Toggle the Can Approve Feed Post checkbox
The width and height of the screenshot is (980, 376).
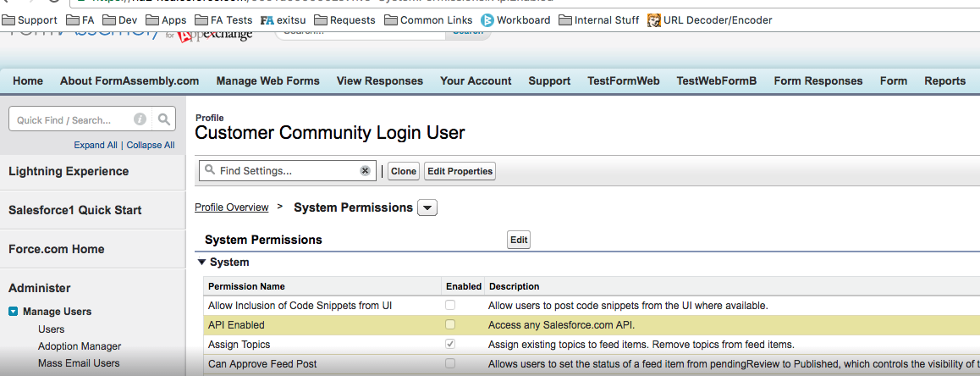450,363
